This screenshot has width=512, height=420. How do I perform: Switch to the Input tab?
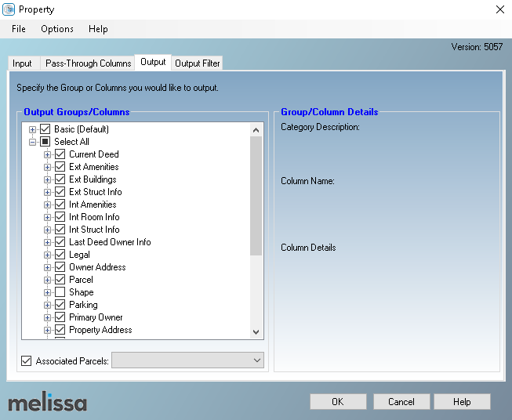tap(23, 63)
